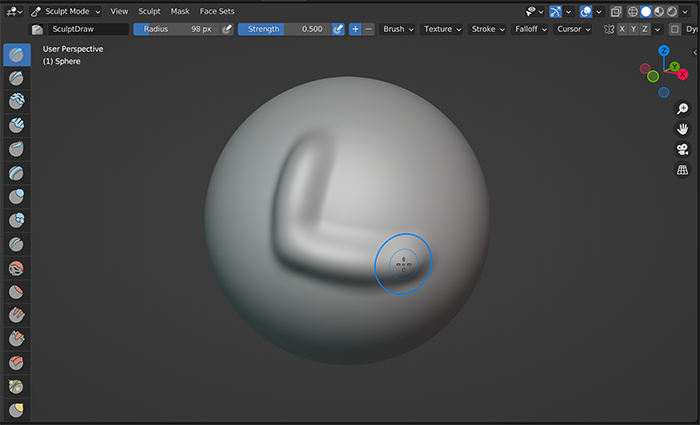The width and height of the screenshot is (700, 425).
Task: Click the Radius slider field
Action: (177, 29)
